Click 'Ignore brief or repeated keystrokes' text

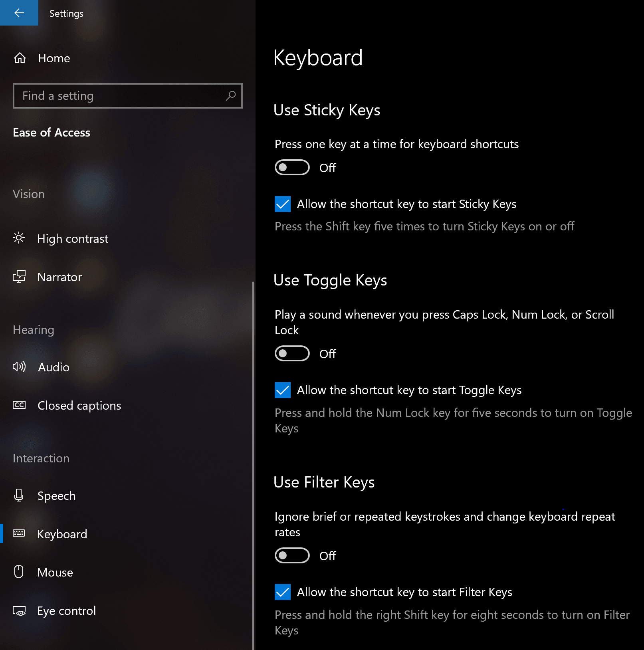[445, 524]
